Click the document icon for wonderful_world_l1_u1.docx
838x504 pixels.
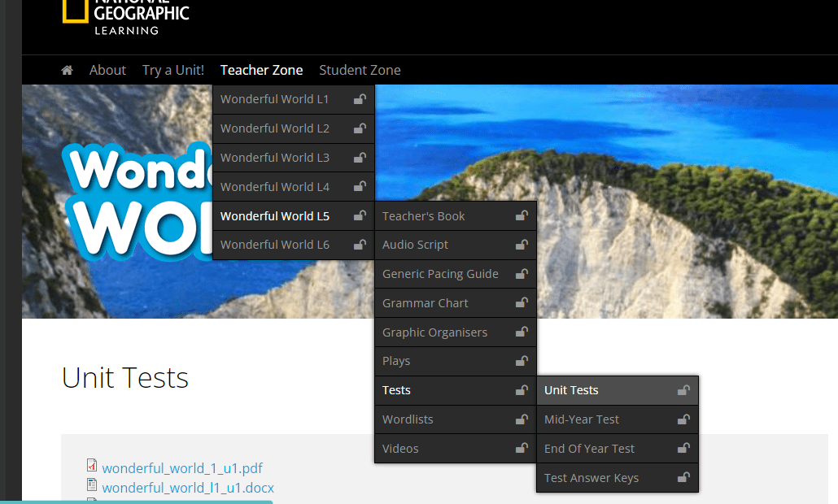tap(92, 485)
